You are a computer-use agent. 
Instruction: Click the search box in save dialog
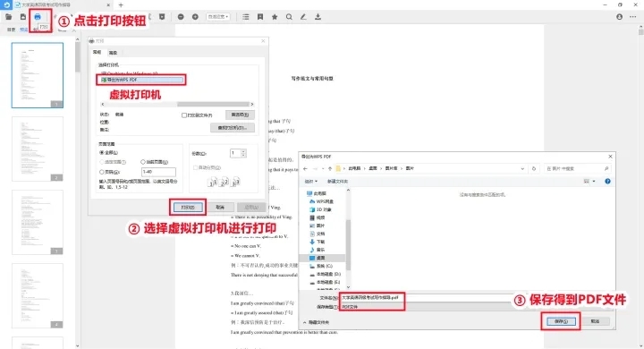point(577,168)
